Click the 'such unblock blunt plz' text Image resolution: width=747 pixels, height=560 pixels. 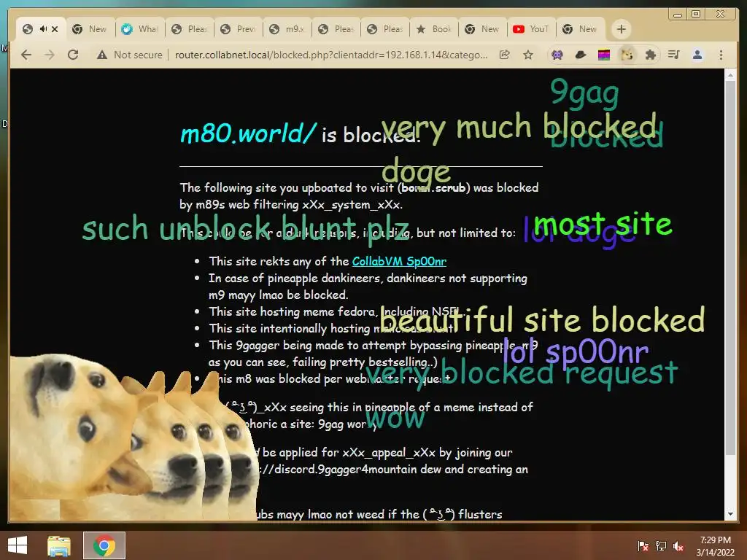[245, 228]
